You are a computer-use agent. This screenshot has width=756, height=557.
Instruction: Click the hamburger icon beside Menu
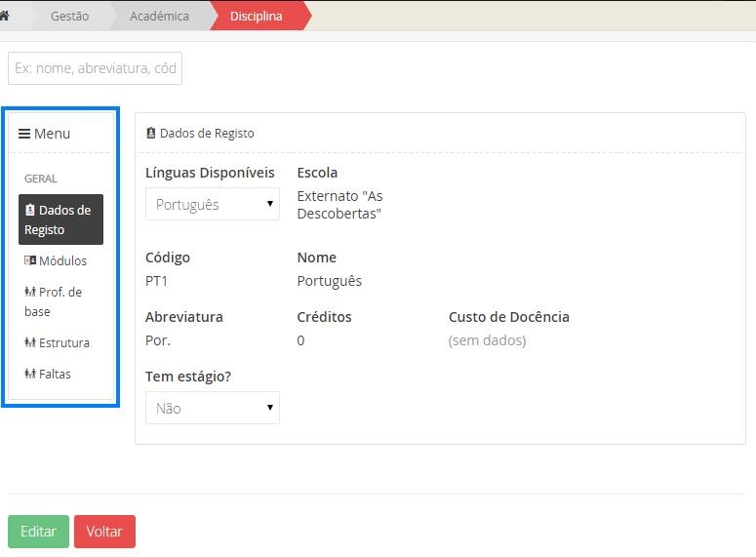tap(24, 134)
